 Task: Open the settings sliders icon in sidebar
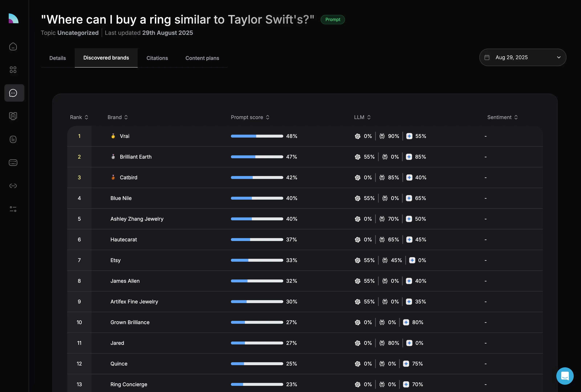tap(13, 209)
